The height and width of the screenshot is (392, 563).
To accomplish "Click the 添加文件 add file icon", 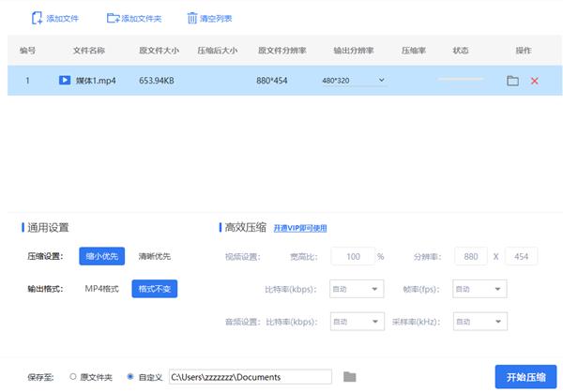I will click(x=37, y=18).
